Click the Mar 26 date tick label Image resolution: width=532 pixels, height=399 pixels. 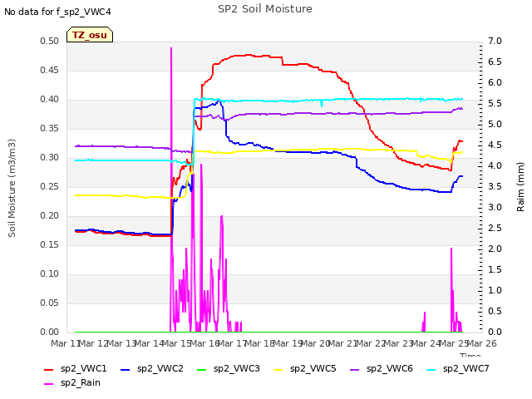[x=482, y=343]
